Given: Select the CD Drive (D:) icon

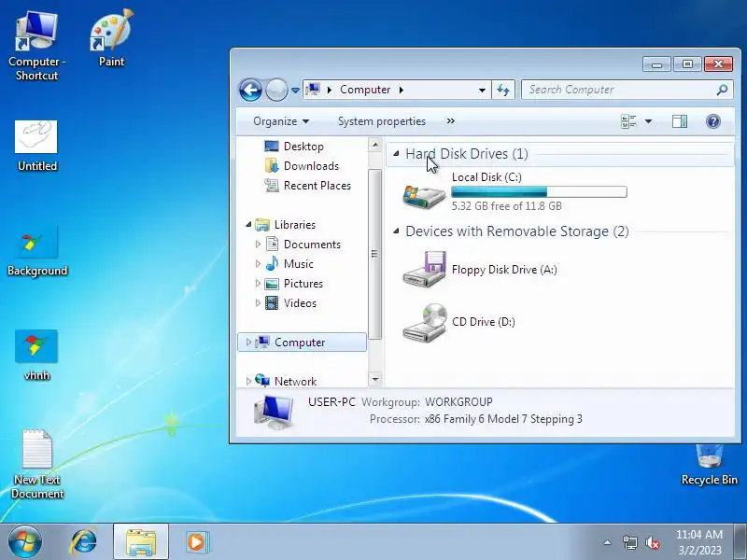Looking at the screenshot, I should click(x=424, y=322).
